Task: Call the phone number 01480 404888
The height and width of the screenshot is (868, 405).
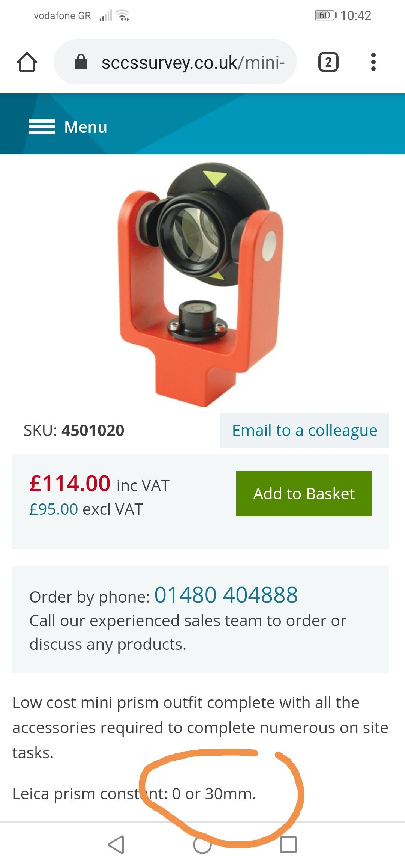Action: click(226, 595)
